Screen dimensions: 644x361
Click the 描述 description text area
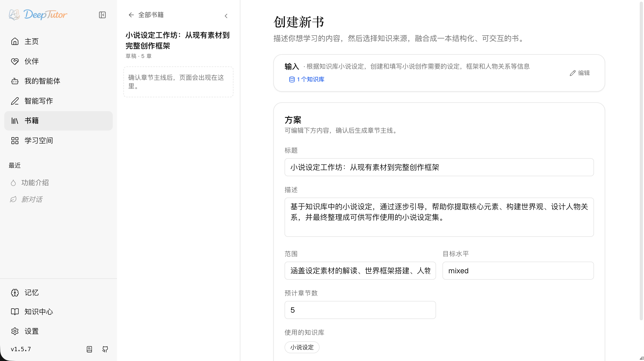[x=439, y=217]
